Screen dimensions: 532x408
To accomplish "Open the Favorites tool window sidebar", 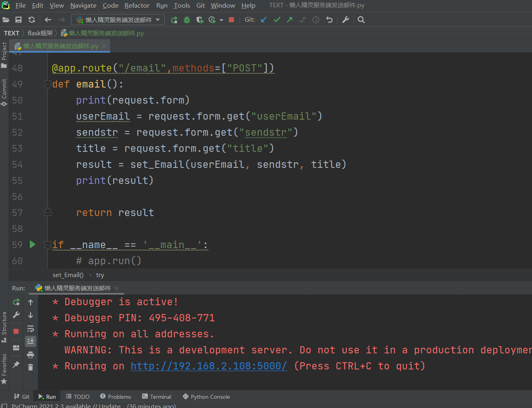I will [4, 369].
